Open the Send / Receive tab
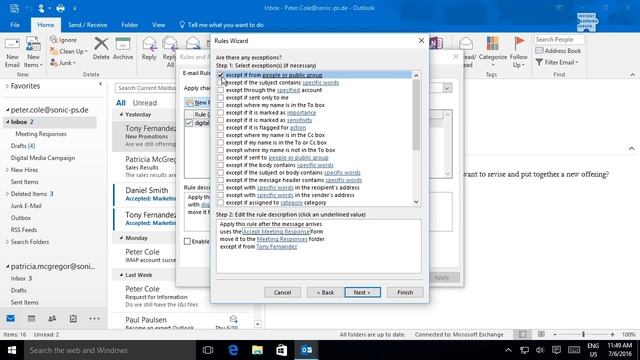This screenshot has width=640, height=360. [x=88, y=25]
